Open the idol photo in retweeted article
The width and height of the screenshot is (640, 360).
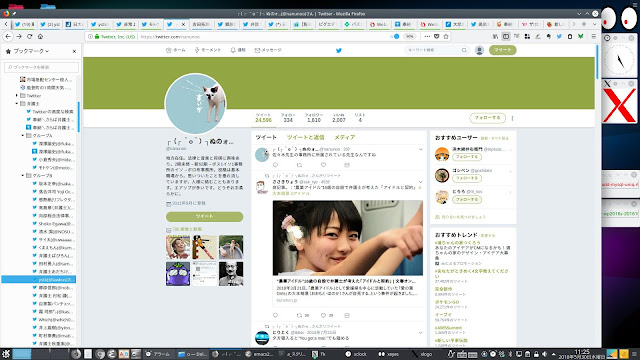[x=348, y=238]
